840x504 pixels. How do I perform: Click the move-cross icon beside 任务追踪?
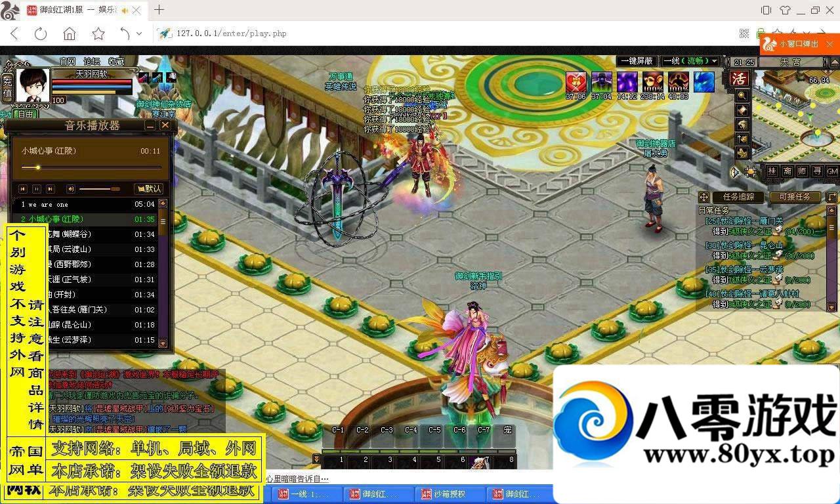(703, 197)
